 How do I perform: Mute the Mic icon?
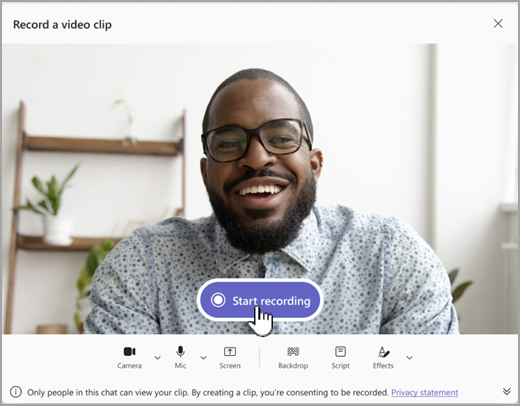pyautogui.click(x=180, y=351)
